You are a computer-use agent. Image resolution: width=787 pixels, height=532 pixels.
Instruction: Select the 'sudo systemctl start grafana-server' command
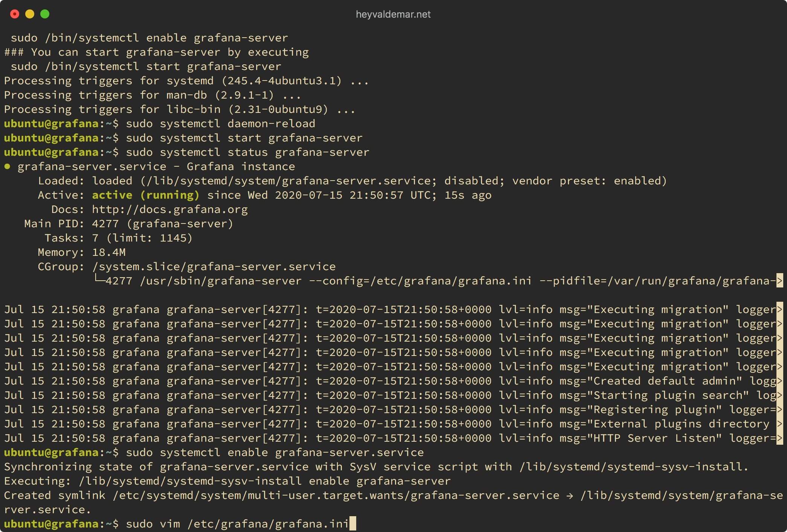244,138
